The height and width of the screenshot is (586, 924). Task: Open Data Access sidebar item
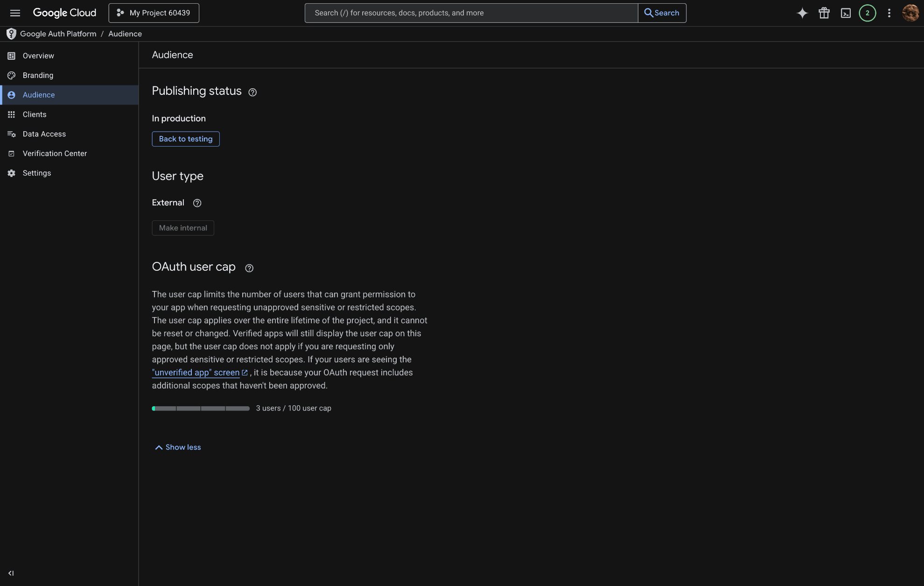[x=44, y=134]
